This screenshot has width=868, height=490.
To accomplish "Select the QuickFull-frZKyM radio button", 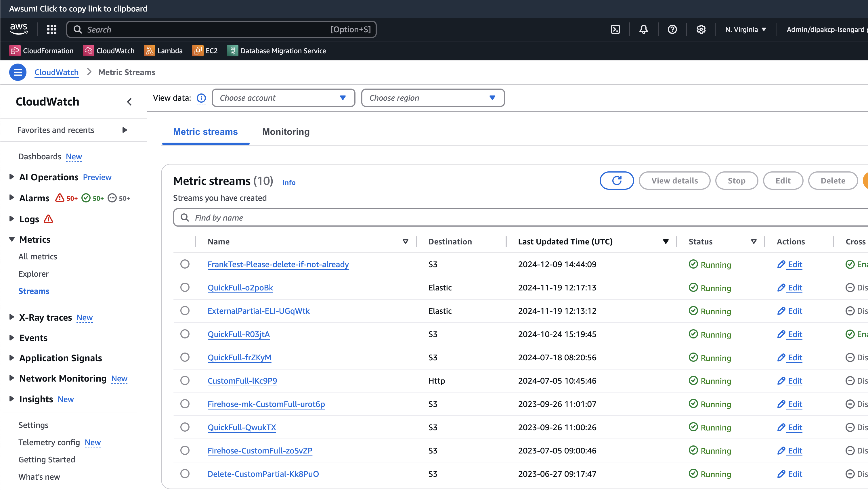I will [185, 357].
